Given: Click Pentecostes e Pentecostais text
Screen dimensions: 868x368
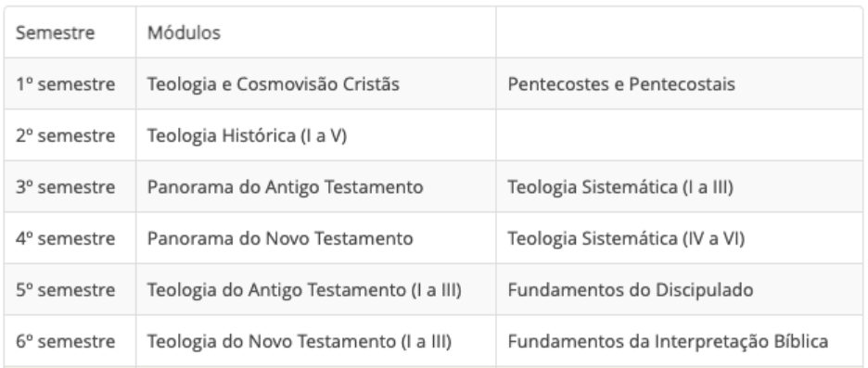Looking at the screenshot, I should pyautogui.click(x=621, y=84).
